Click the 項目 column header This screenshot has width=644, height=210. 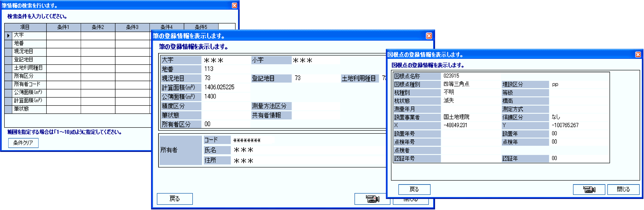tap(25, 27)
